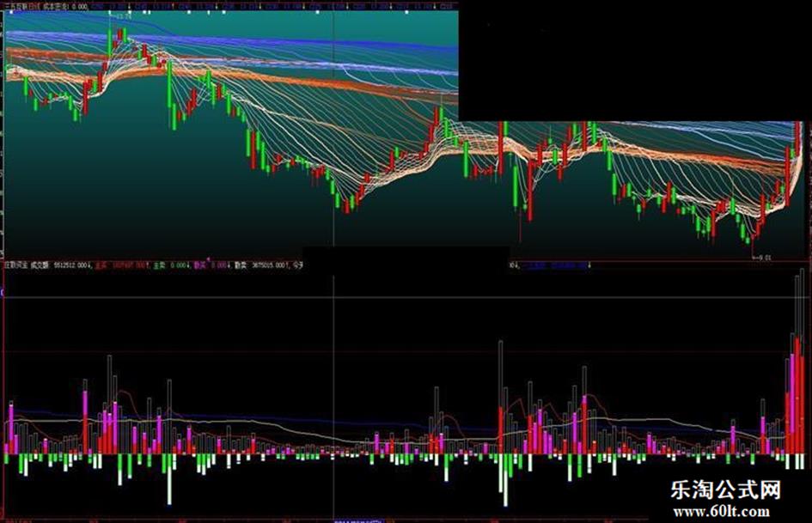Click the vertical crosshair line in the candlestick chart
This screenshot has height=523, width=812.
(334, 130)
